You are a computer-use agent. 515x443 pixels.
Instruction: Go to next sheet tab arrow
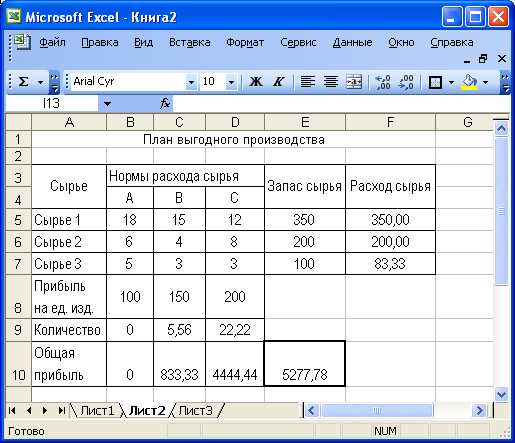point(45,411)
